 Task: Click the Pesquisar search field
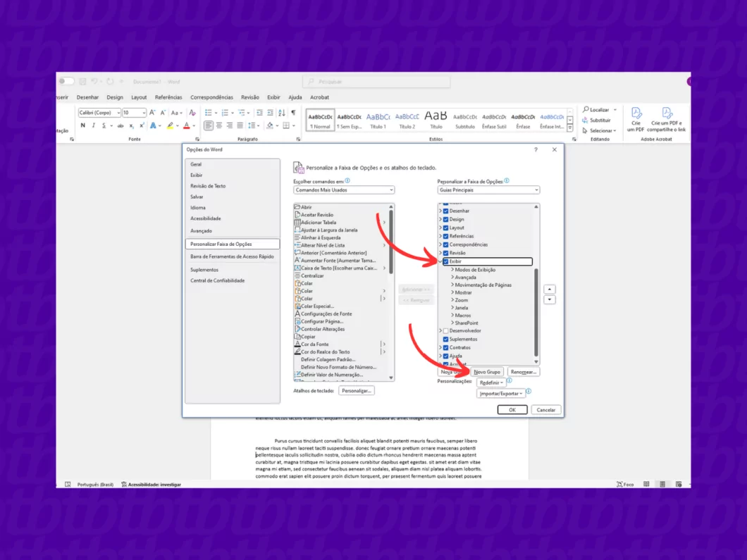(x=376, y=82)
